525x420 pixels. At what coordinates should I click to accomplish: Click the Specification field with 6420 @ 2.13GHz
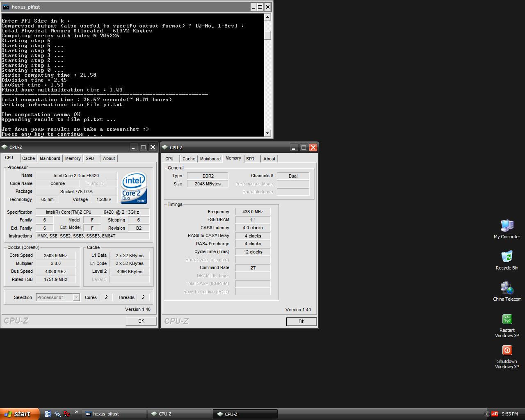pyautogui.click(x=93, y=212)
